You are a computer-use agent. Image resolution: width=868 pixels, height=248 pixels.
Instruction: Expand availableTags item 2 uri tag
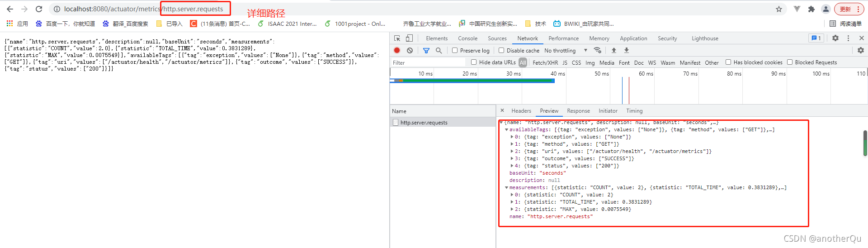[512, 151]
